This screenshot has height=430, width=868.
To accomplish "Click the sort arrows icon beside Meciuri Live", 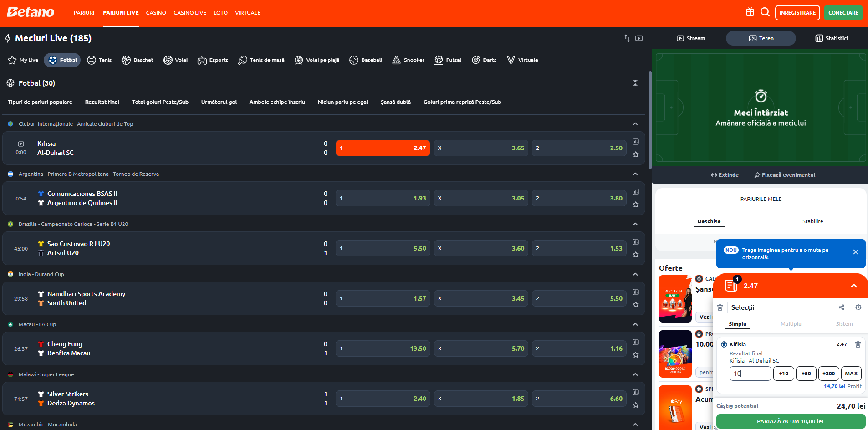I will (x=627, y=38).
